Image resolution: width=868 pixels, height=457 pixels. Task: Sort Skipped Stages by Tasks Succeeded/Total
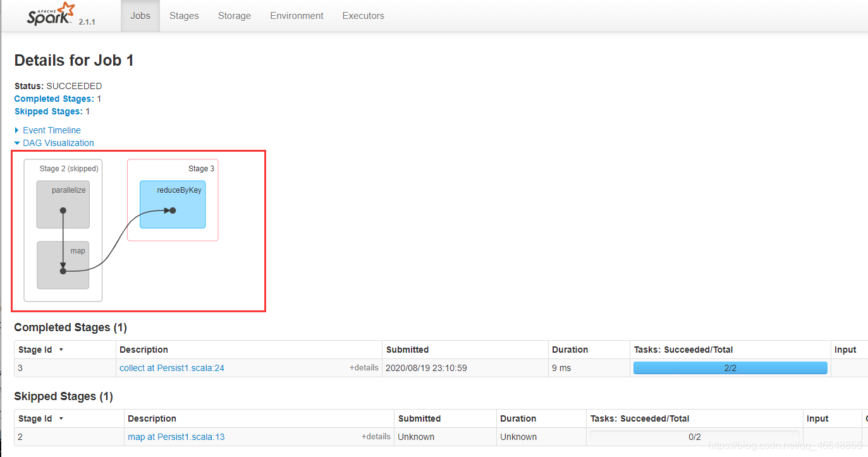coord(695,418)
